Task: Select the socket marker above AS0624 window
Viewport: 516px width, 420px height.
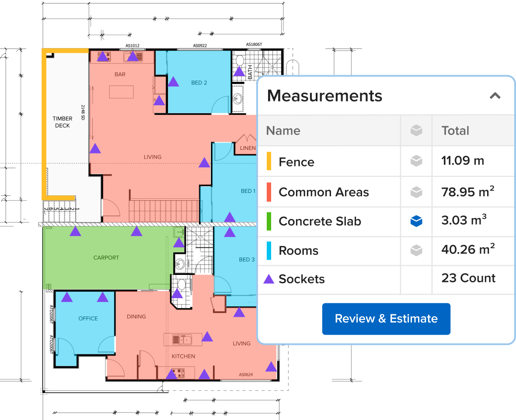Action: [x=271, y=367]
